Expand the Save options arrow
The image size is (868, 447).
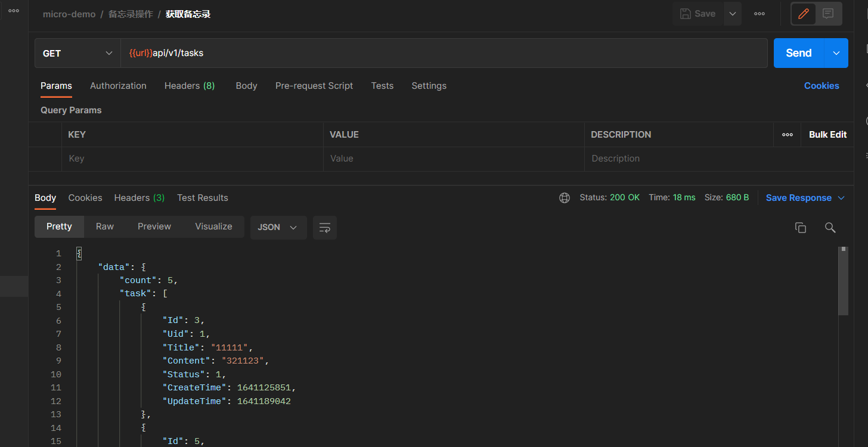point(733,14)
